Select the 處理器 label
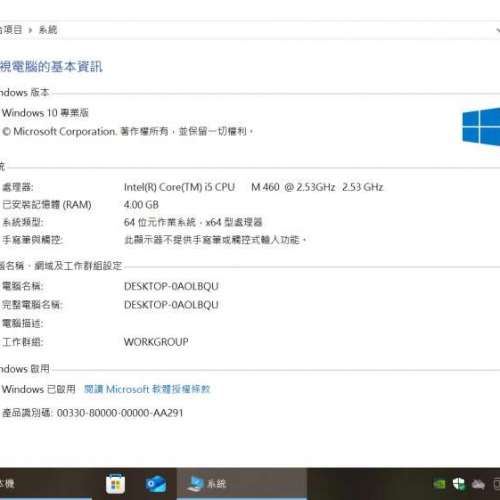 point(18,187)
